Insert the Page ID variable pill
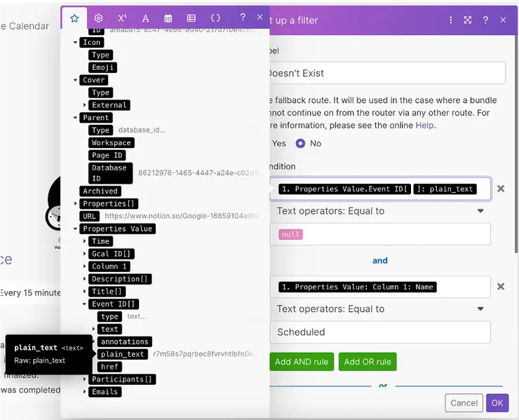Image resolution: width=519 pixels, height=420 pixels. (x=107, y=156)
